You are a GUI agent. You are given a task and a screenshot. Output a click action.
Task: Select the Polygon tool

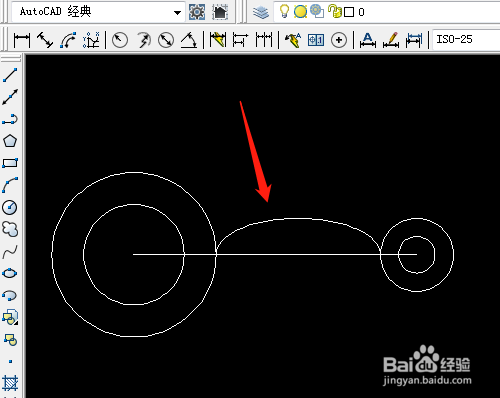pyautogui.click(x=10, y=141)
